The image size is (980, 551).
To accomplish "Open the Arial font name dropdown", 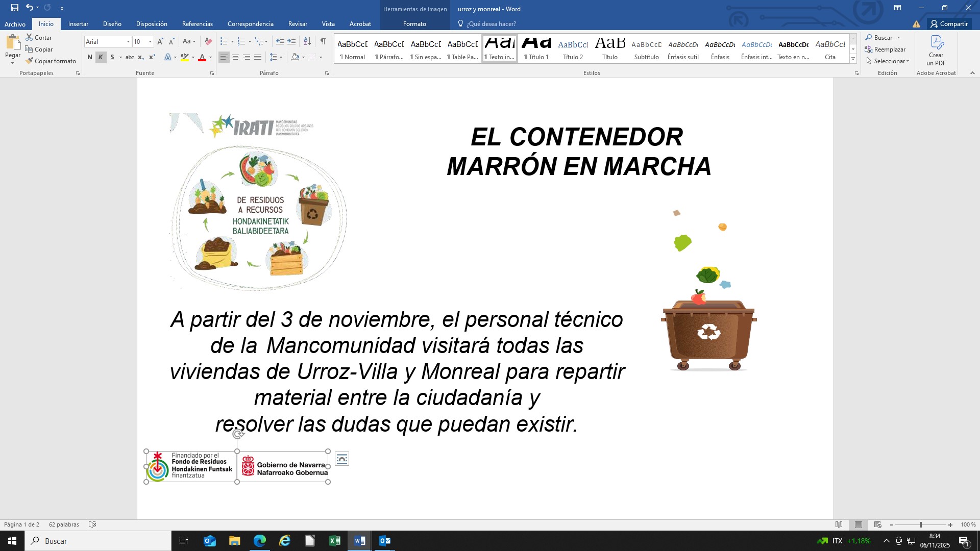I will tap(128, 42).
